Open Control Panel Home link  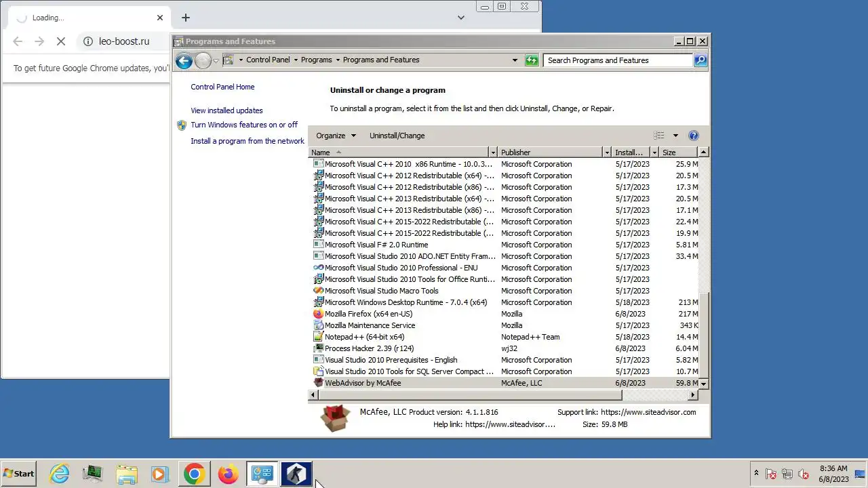[x=222, y=87]
